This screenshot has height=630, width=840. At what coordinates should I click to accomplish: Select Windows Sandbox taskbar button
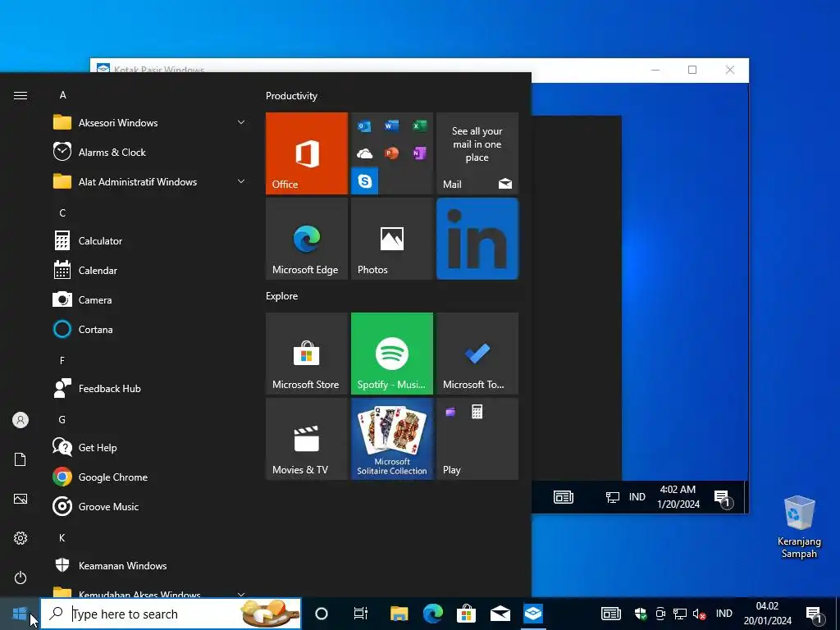[x=533, y=614]
